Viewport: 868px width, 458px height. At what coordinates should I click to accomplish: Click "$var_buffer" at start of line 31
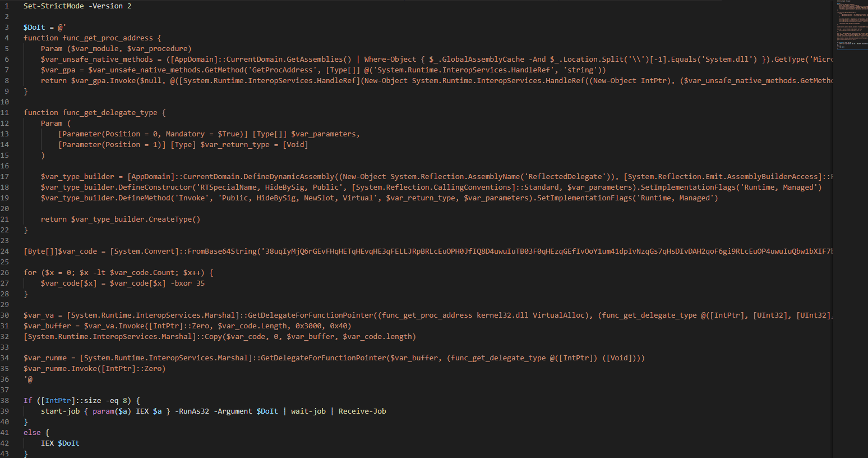pos(47,326)
